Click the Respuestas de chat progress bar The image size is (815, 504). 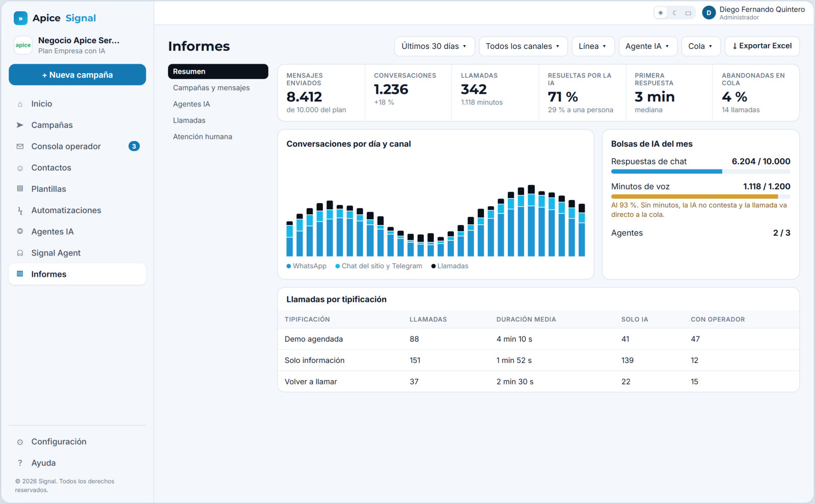[701, 172]
